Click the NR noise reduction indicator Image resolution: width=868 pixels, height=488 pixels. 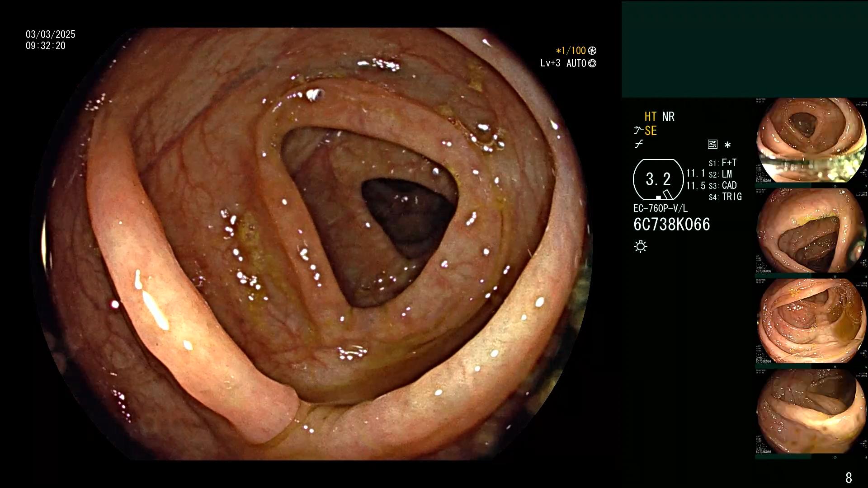pyautogui.click(x=668, y=117)
